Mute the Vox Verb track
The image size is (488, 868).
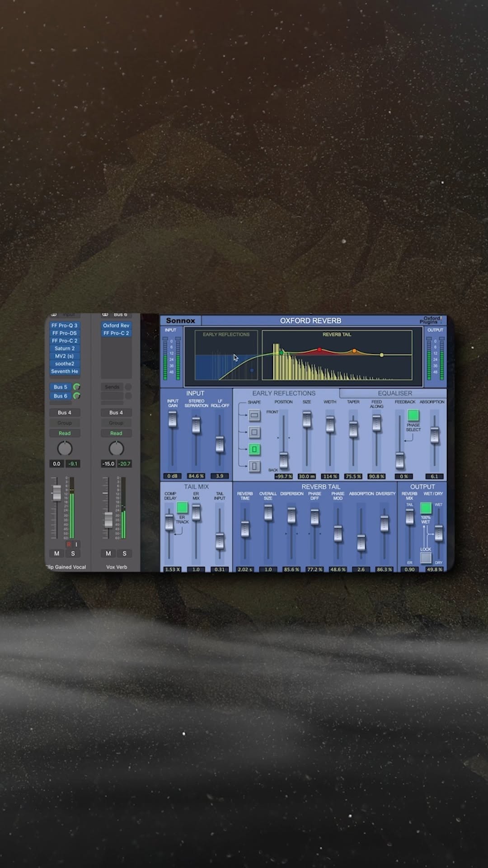tap(108, 553)
